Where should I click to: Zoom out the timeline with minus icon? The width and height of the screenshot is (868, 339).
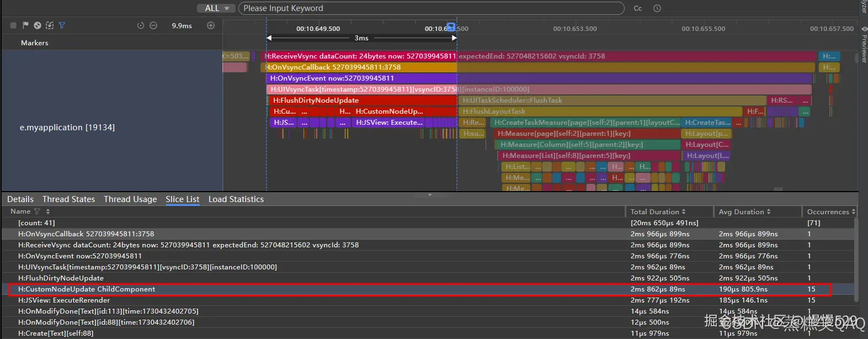(x=153, y=25)
